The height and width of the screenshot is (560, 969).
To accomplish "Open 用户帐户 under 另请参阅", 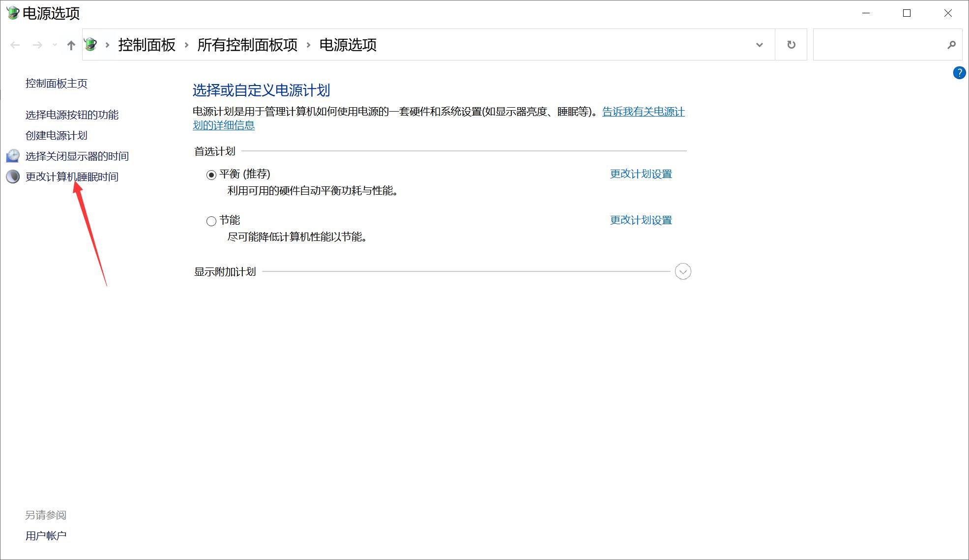I will point(46,536).
